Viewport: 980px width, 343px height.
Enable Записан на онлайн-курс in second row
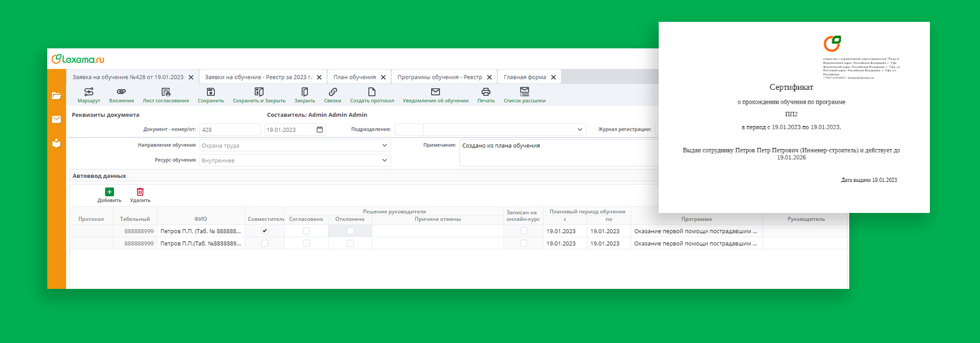[x=523, y=243]
